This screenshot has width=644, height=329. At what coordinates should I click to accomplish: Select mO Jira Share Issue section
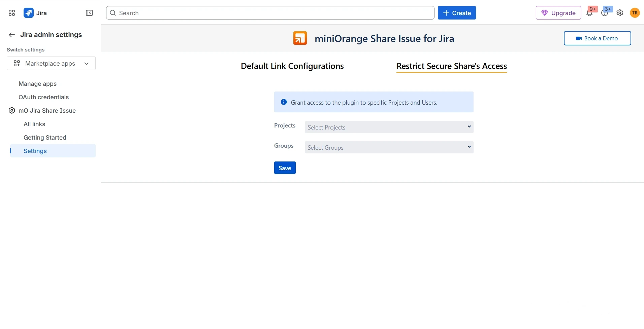point(47,110)
